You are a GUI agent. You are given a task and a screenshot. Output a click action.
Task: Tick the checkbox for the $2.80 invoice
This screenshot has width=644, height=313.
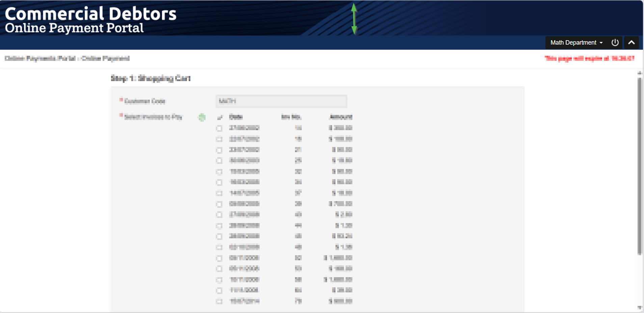(x=219, y=215)
